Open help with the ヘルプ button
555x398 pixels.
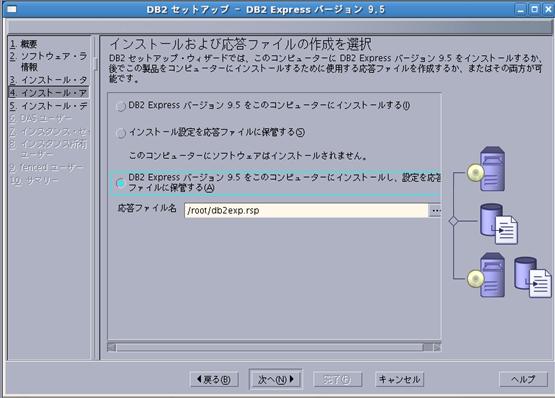click(x=523, y=380)
